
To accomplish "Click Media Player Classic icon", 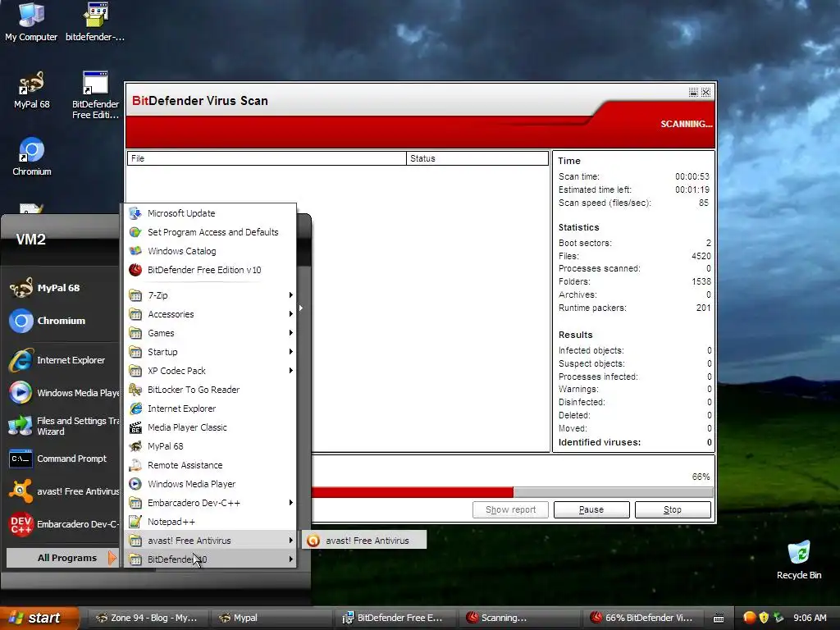I will pos(135,427).
